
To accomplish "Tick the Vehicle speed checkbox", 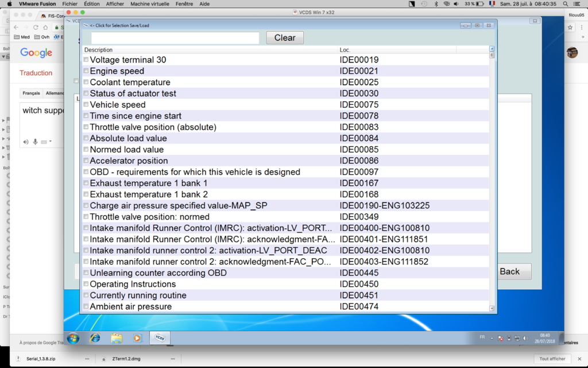I will pyautogui.click(x=86, y=105).
